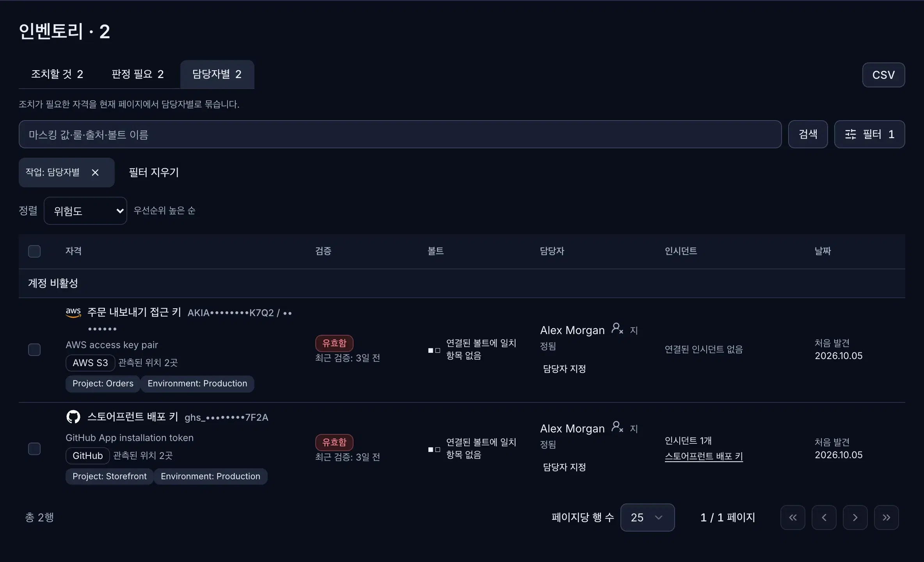Click the 주문 내보내기 접근 키 title

[x=134, y=312]
